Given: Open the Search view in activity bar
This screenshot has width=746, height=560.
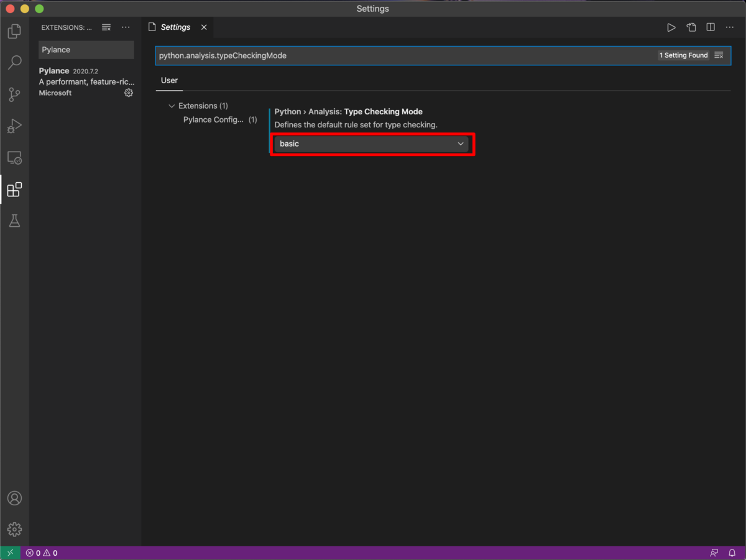Looking at the screenshot, I should (14, 62).
